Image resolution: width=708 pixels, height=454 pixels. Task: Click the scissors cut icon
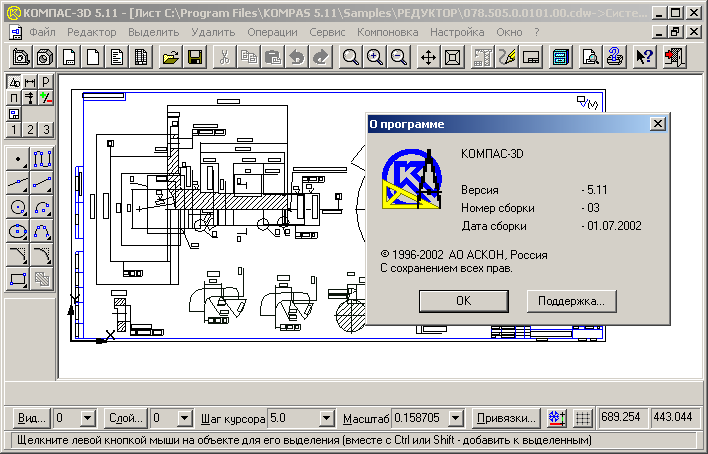224,57
